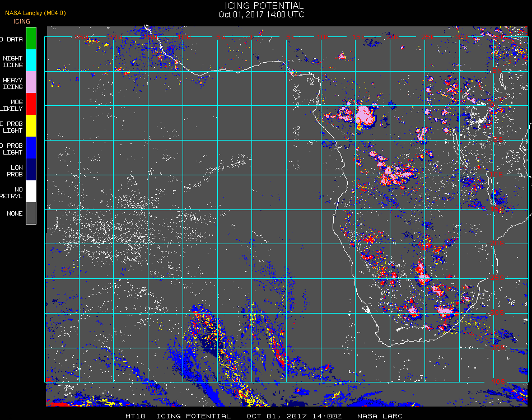Click the 'NONE' legend label

pyautogui.click(x=15, y=213)
